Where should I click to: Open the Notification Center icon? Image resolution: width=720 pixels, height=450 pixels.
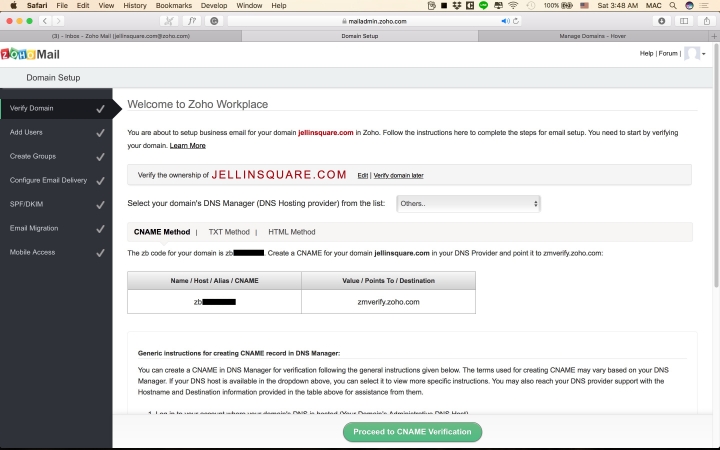tap(703, 6)
